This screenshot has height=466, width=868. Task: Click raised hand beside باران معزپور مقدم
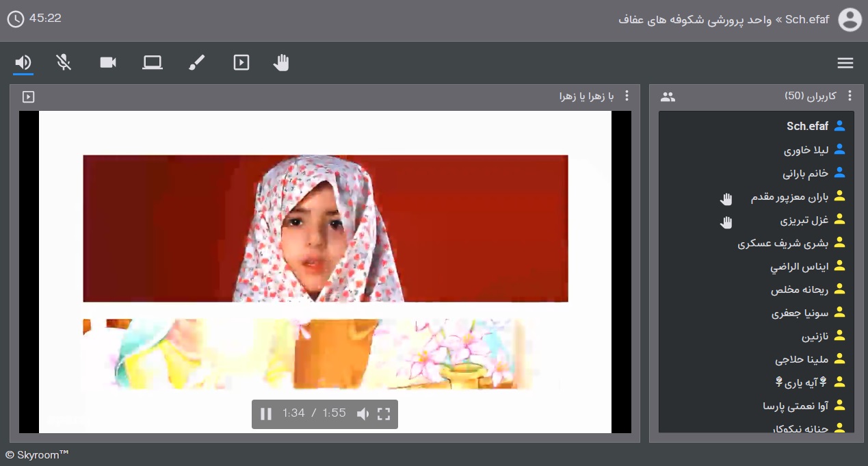(x=726, y=199)
